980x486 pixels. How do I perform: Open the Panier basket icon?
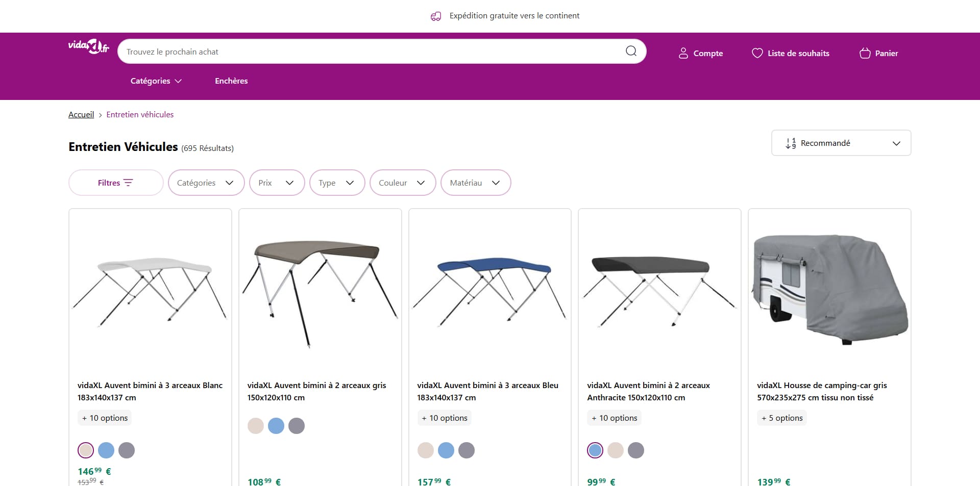pyautogui.click(x=865, y=53)
